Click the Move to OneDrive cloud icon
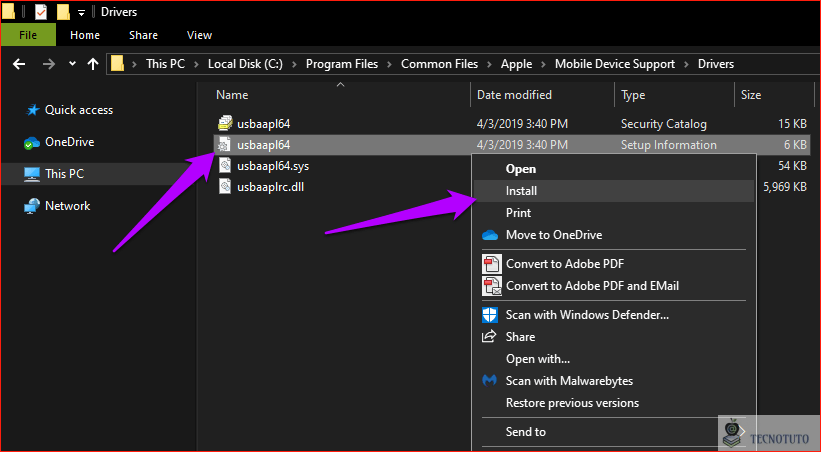Viewport: 821px width, 452px height. (x=490, y=235)
